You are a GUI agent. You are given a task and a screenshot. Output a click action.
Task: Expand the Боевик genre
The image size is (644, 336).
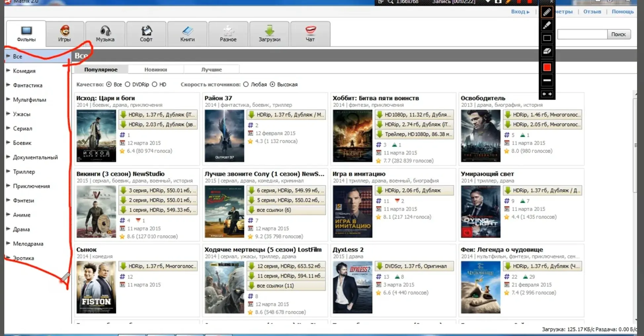(8, 142)
